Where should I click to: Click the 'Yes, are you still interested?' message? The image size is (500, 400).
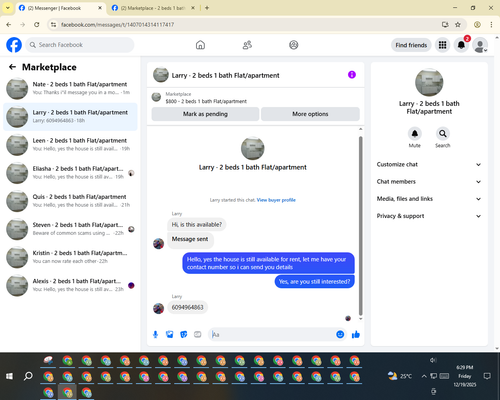(314, 282)
